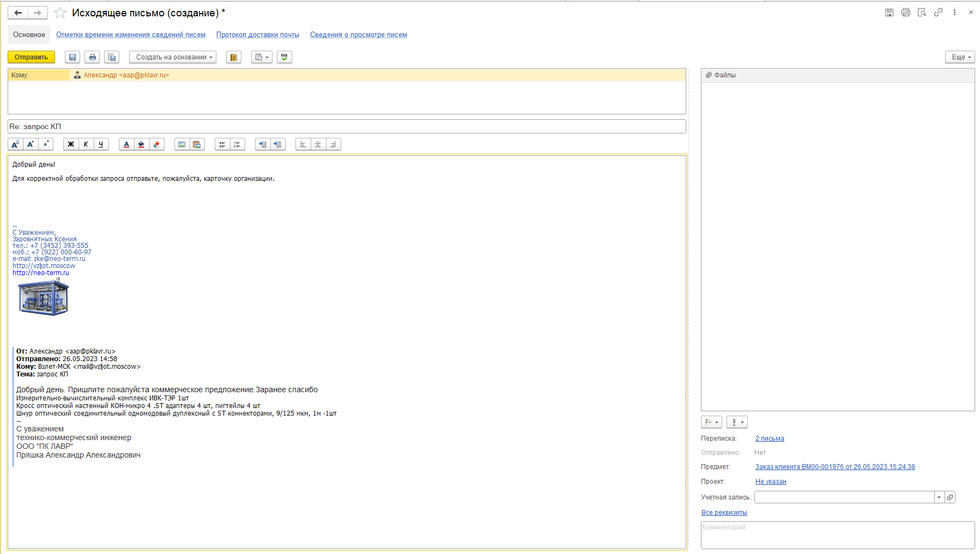This screenshot has width=980, height=554.
Task: Open the 2 письма correspondence link
Action: (770, 439)
